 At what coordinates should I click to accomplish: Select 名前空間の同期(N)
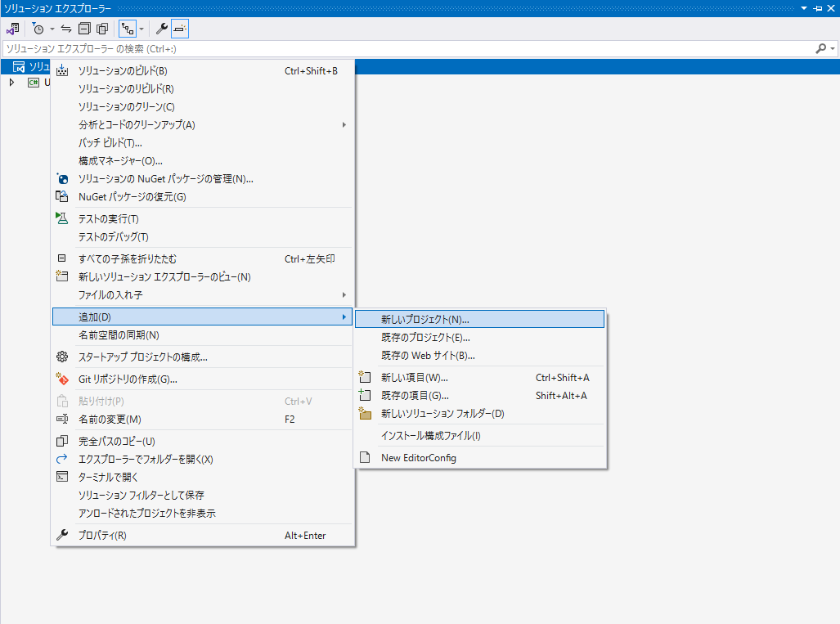pos(203,335)
